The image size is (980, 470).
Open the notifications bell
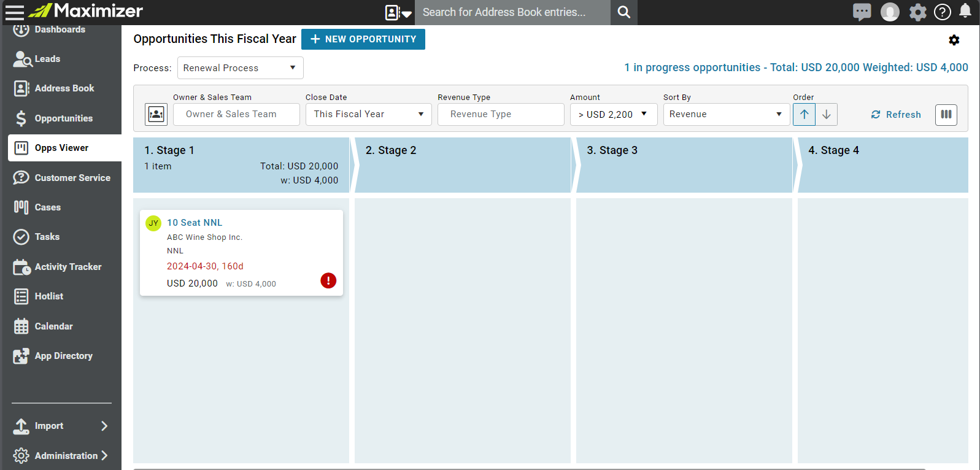(965, 11)
